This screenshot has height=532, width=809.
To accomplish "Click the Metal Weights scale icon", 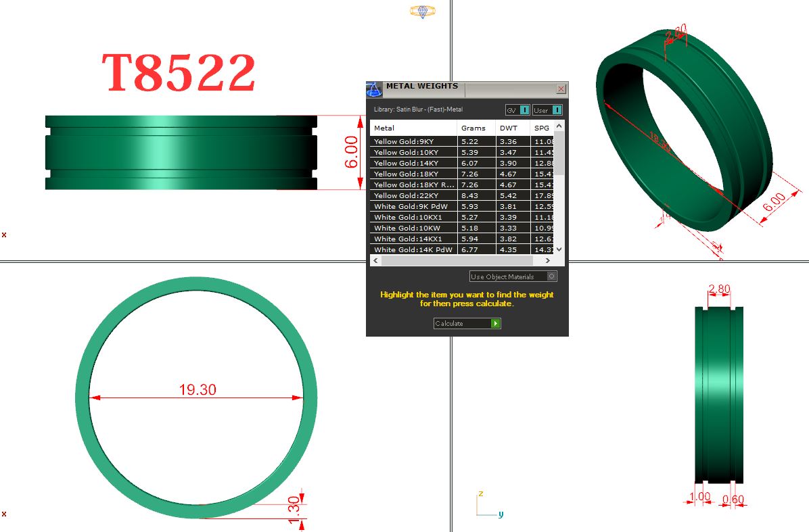I will click(x=374, y=90).
